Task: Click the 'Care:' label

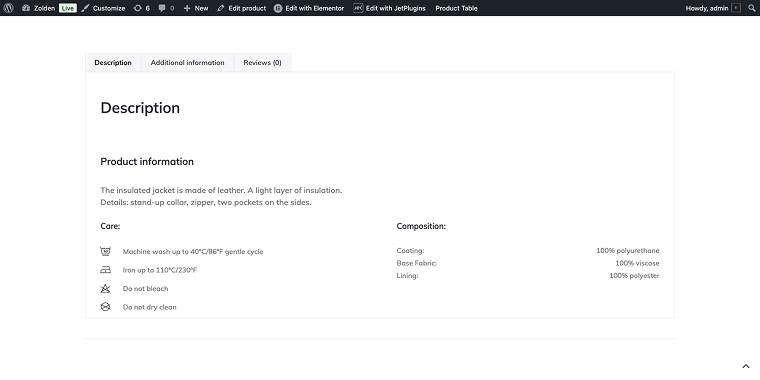Action: (x=110, y=226)
